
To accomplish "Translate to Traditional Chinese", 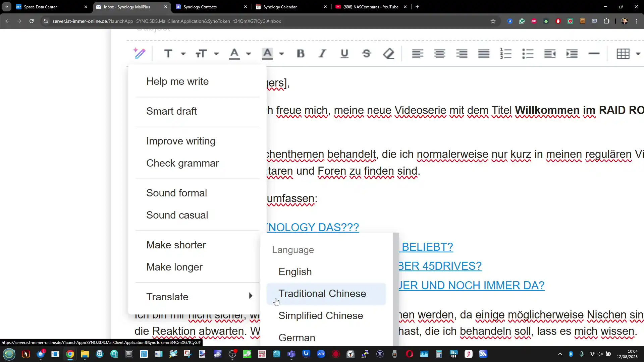I will click(326, 294).
